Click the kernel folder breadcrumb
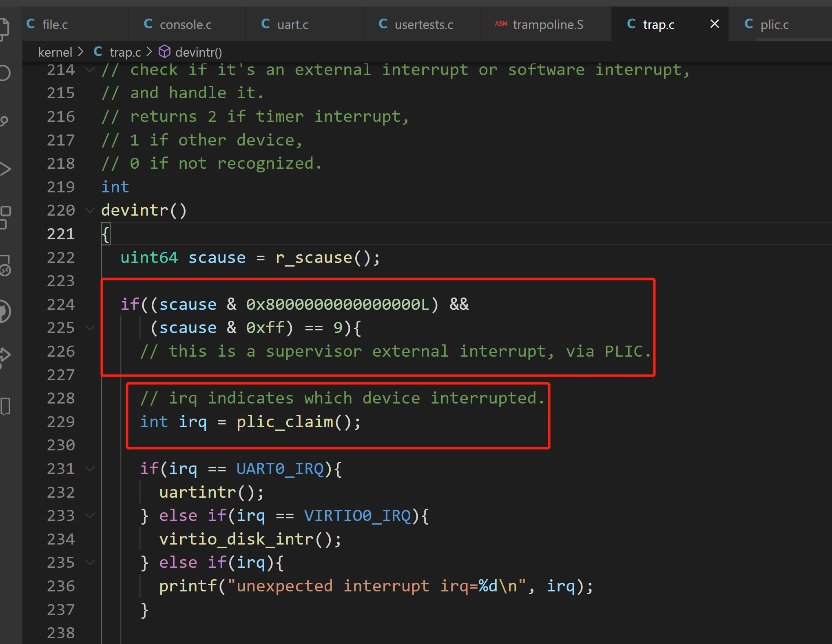 (55, 52)
